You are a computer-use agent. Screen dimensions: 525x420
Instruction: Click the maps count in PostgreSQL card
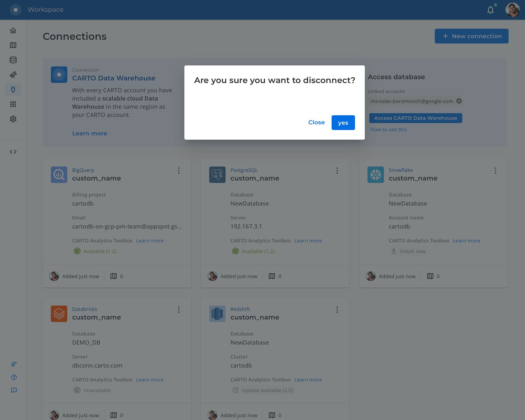[275, 276]
